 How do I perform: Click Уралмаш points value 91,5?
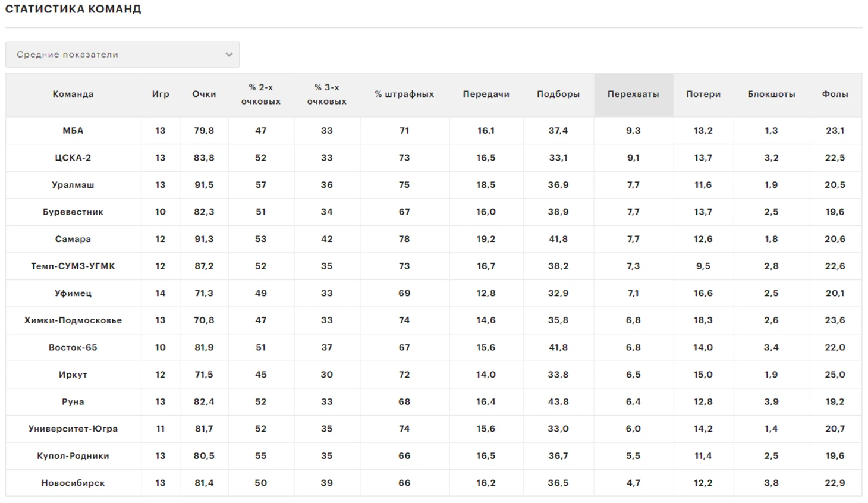204,185
